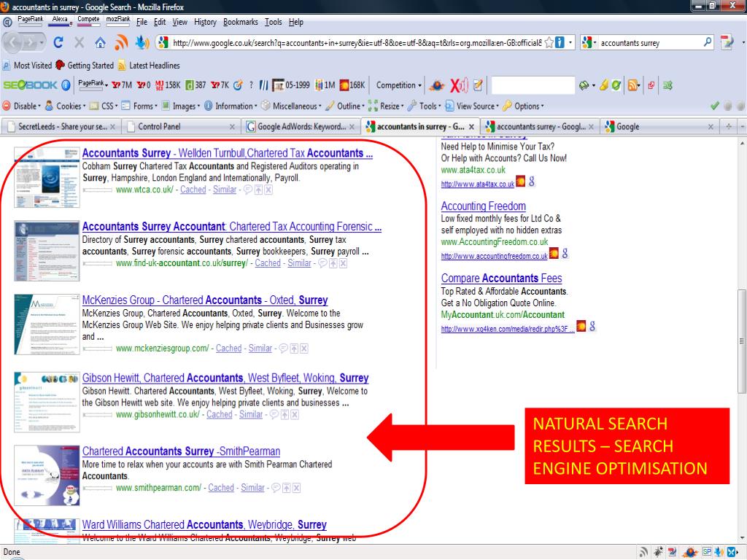Viewport: 747px width, 560px height.
Task: Click the orange RSS feed icon in navigation bar
Action: coord(121,43)
